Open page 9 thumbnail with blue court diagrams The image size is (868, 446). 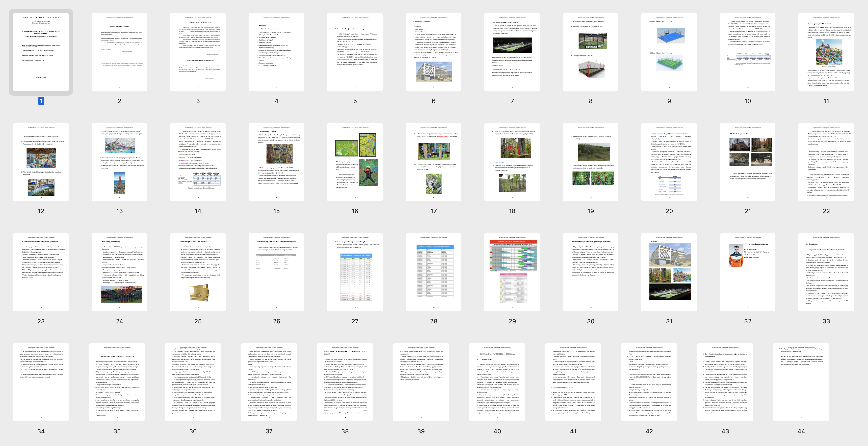[x=669, y=52]
